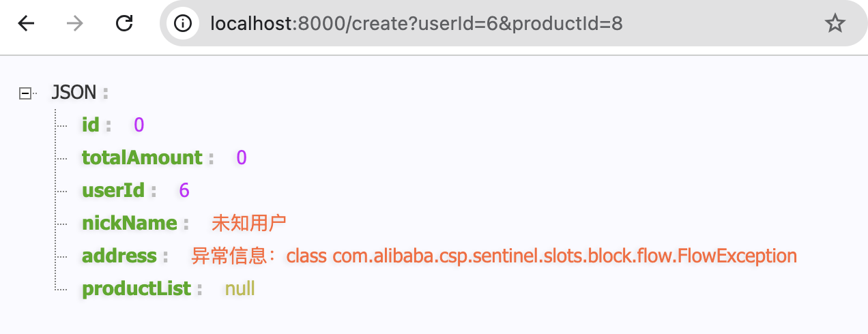868x334 pixels.
Task: Select the address key
Action: click(119, 256)
